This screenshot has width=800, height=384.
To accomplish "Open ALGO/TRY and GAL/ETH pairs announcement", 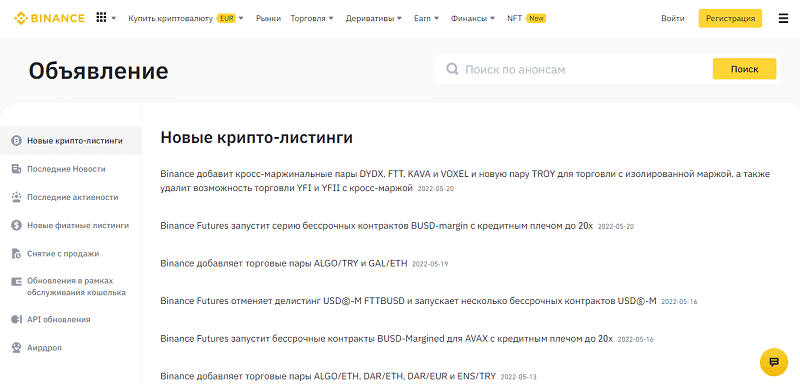I will [x=284, y=264].
